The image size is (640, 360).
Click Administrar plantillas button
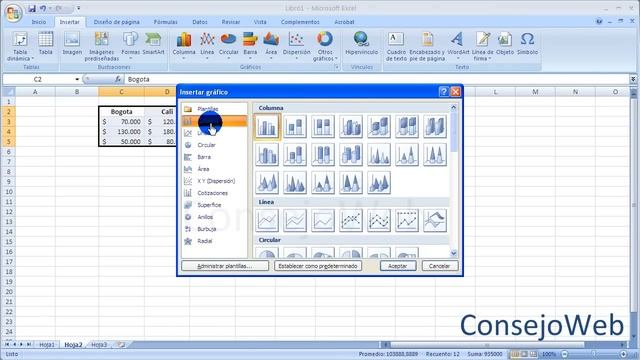225,266
